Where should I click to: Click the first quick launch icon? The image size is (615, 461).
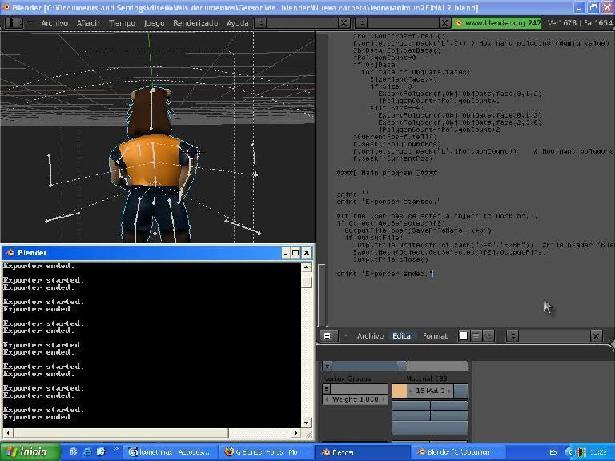73,452
